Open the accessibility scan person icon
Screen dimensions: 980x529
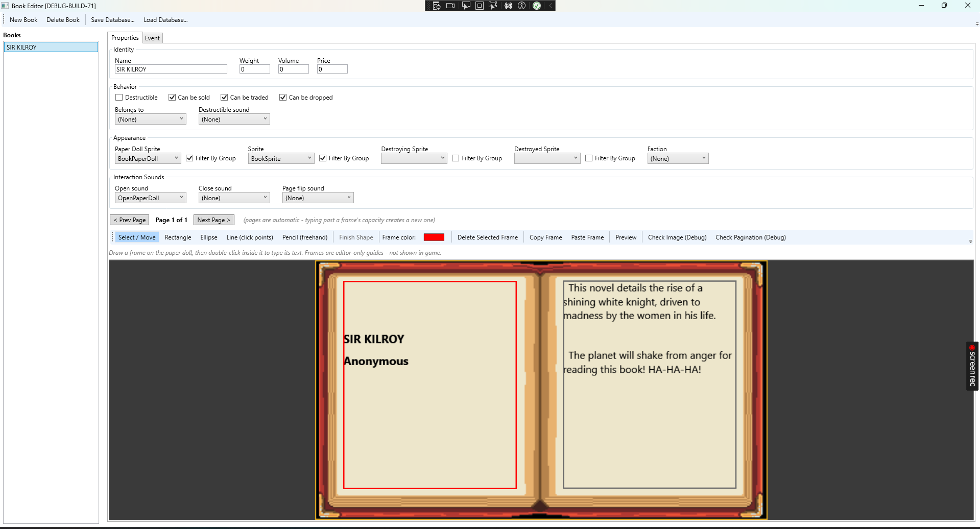pos(522,6)
